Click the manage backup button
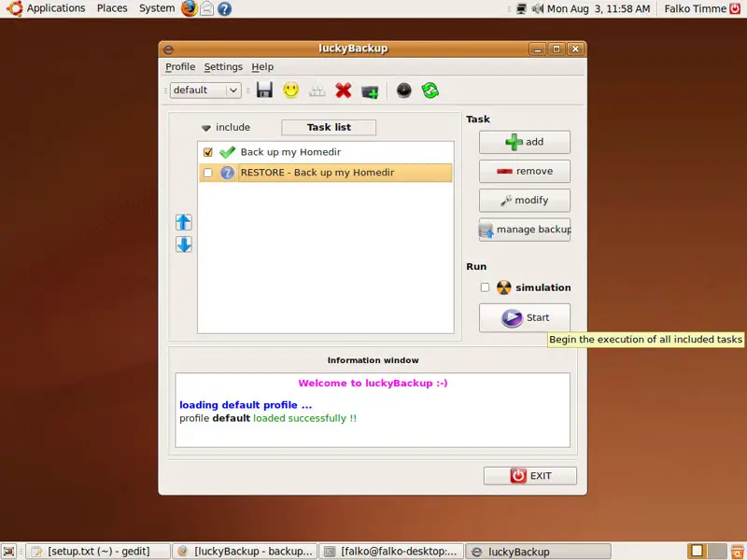 pyautogui.click(x=525, y=230)
